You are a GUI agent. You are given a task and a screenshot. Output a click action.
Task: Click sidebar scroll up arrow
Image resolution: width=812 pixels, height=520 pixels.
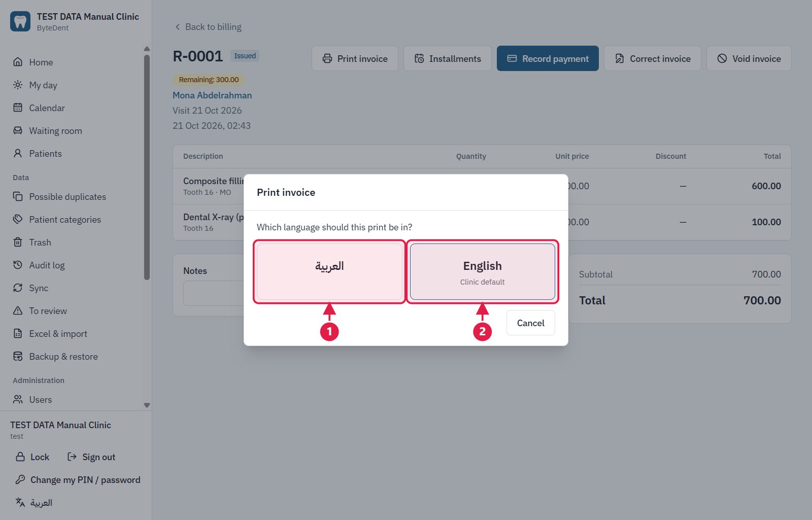pyautogui.click(x=147, y=49)
